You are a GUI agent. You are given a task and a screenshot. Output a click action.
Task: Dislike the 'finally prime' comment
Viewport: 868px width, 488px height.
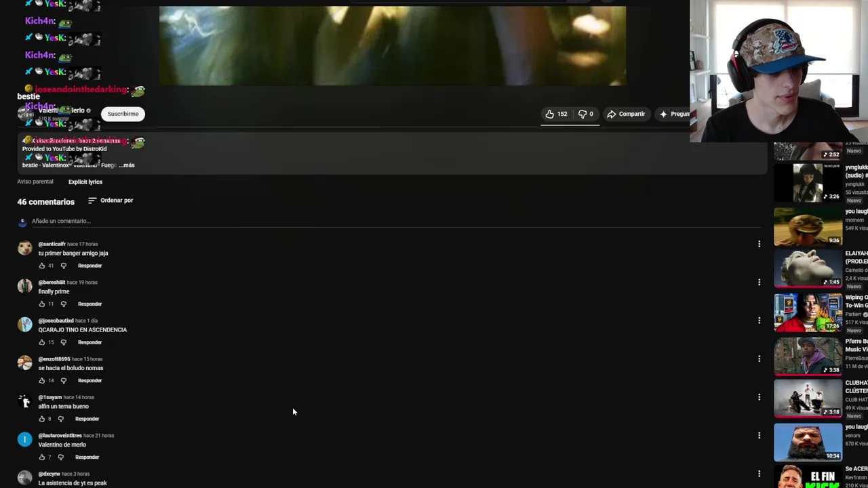64,304
